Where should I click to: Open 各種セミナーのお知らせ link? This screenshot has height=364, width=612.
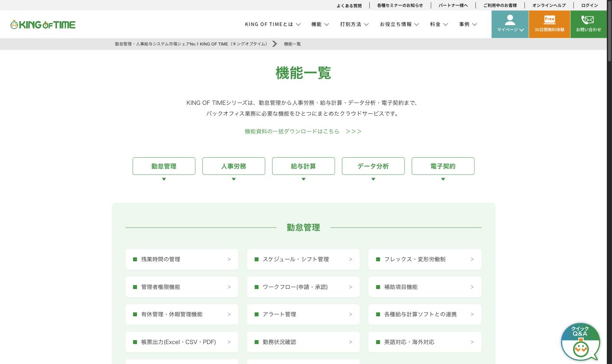point(400,6)
